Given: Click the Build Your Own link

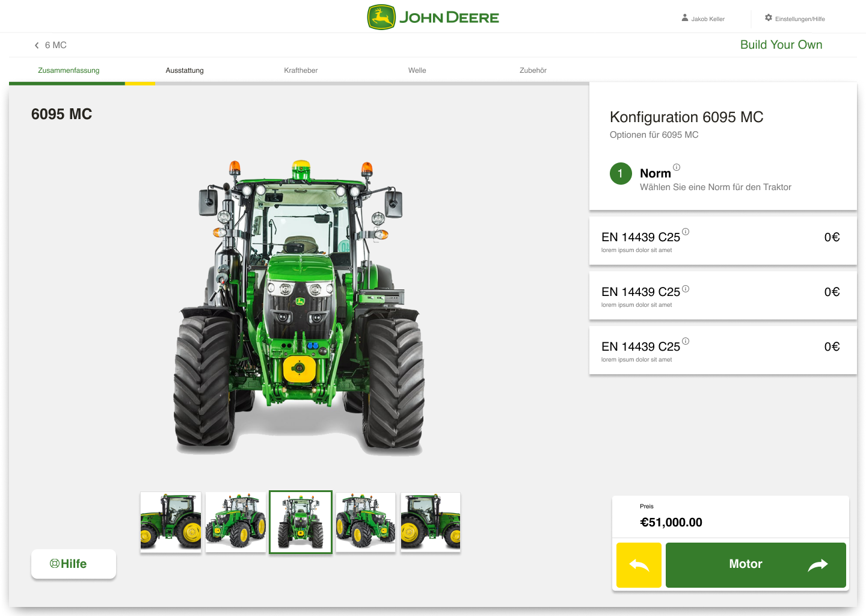Looking at the screenshot, I should (781, 45).
